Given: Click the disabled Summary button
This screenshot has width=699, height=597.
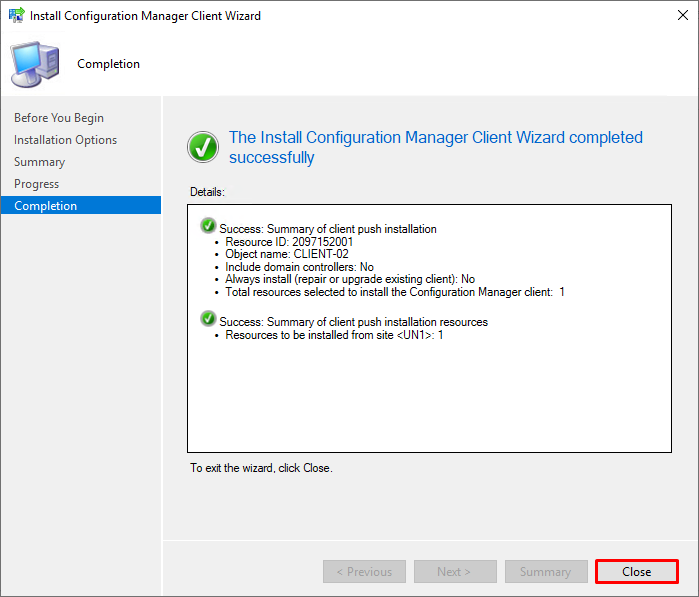Looking at the screenshot, I should (x=546, y=571).
